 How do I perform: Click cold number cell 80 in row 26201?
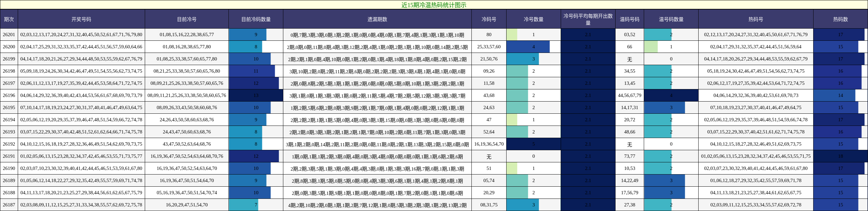click(x=488, y=35)
